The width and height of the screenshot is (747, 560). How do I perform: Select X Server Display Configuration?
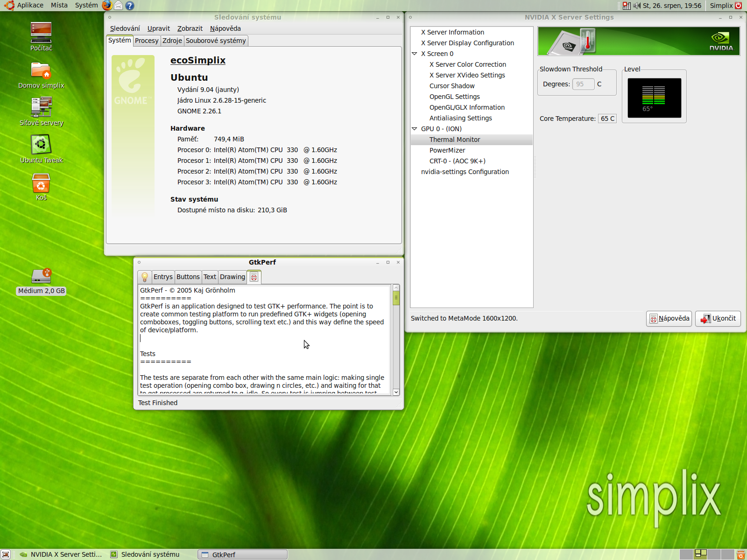point(467,43)
